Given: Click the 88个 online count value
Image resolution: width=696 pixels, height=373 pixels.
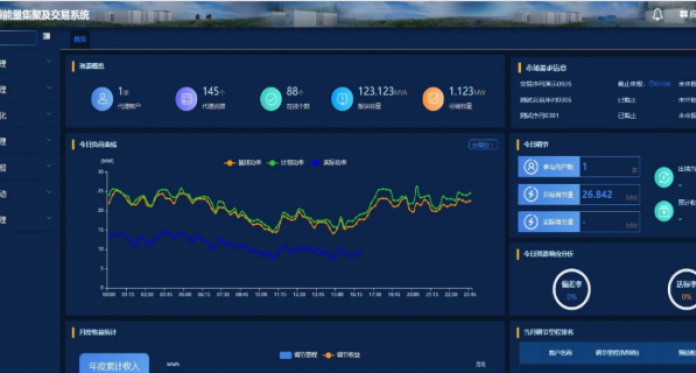Looking at the screenshot, I should 295,92.
